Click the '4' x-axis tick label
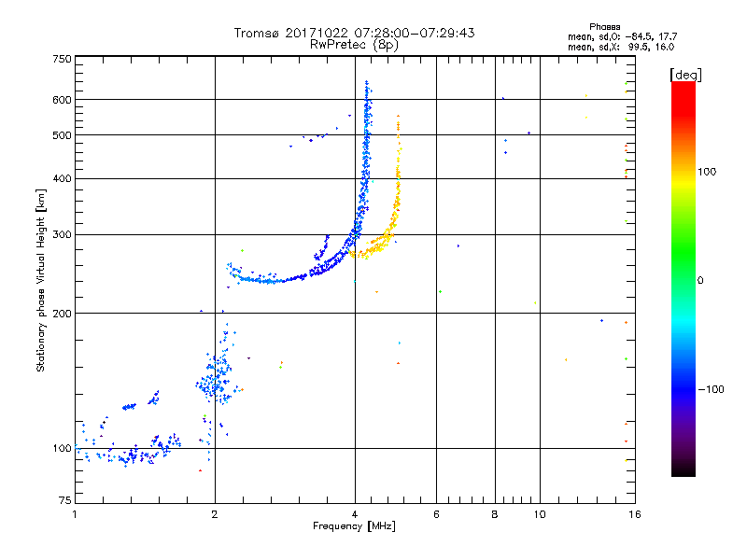This screenshot has width=747, height=560. pos(355,514)
